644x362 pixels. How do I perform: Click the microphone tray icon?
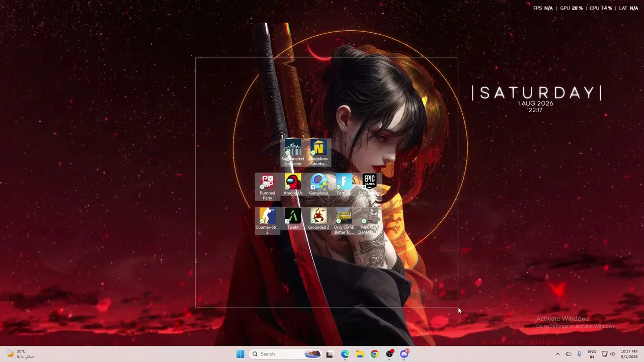[x=580, y=354]
